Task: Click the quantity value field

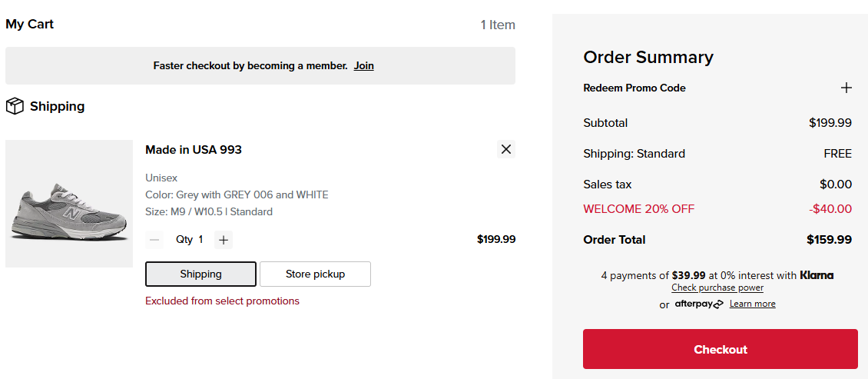Action: coord(200,240)
